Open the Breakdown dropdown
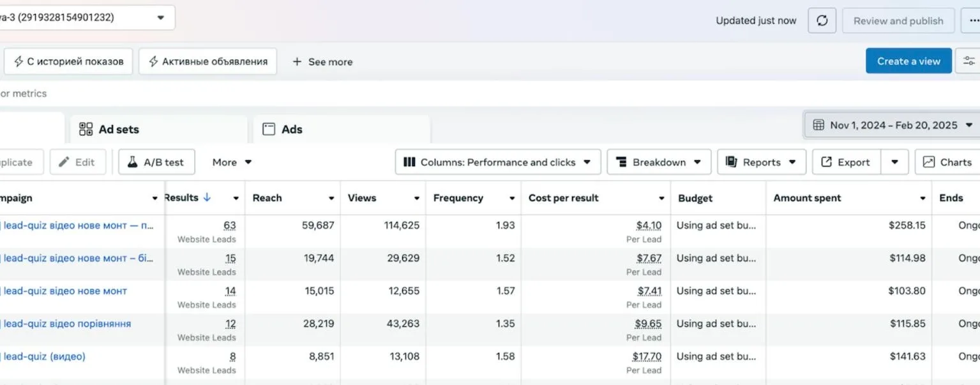 (x=659, y=162)
